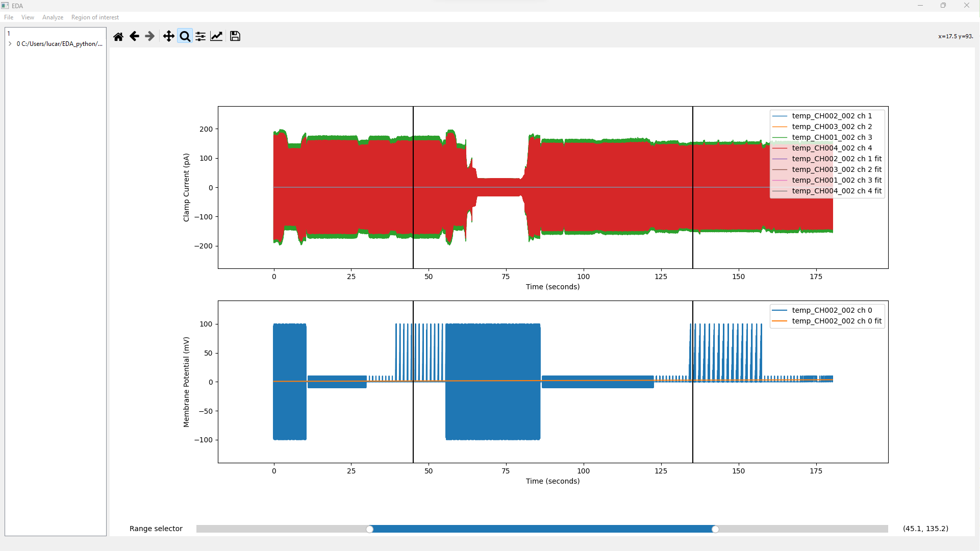Screen dimensions: 980x551
Task: Click the Clamp Current (pA) axis label
Action: 186,187
